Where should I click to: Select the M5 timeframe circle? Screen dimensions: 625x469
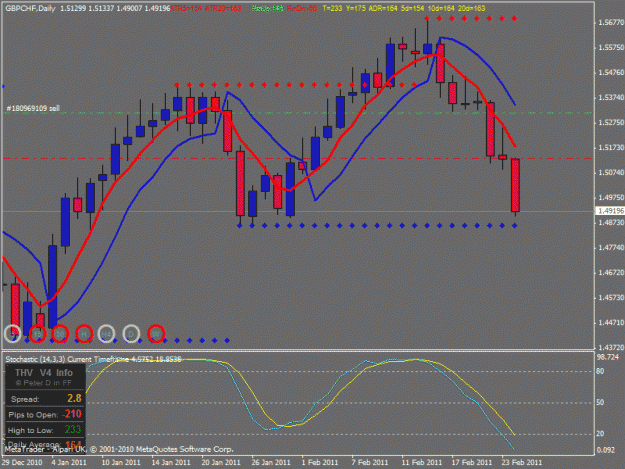(13, 334)
